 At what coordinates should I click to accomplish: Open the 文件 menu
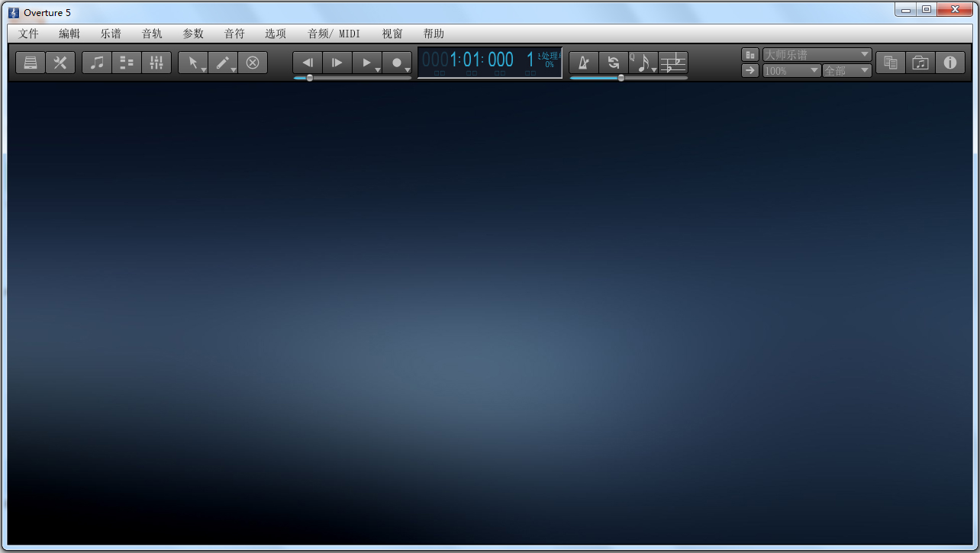point(28,34)
